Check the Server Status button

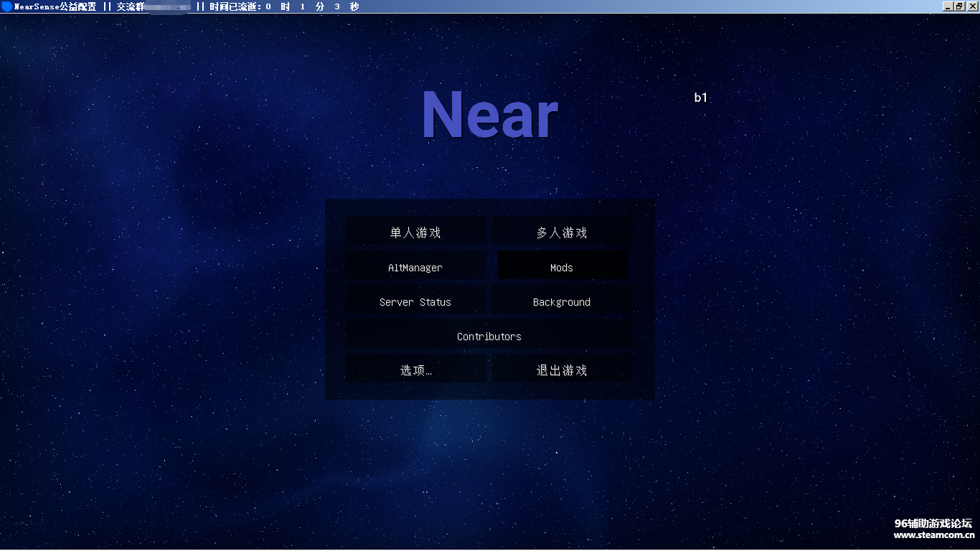tap(415, 302)
